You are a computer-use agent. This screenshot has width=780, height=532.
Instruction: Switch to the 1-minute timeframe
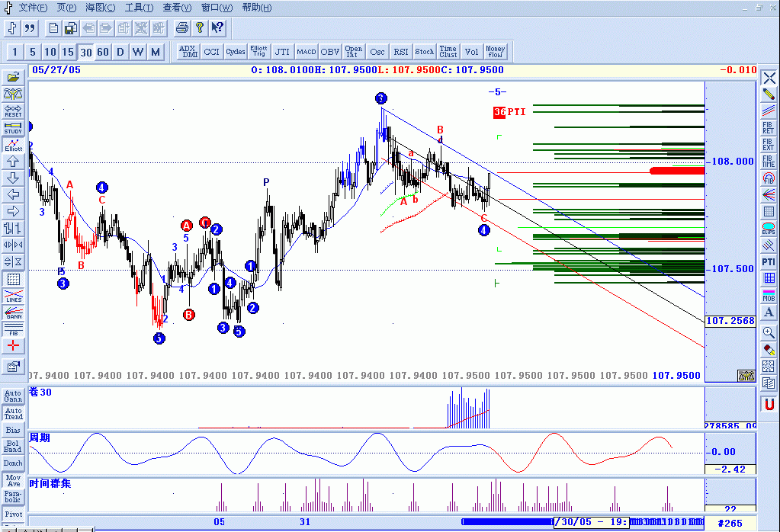15,52
